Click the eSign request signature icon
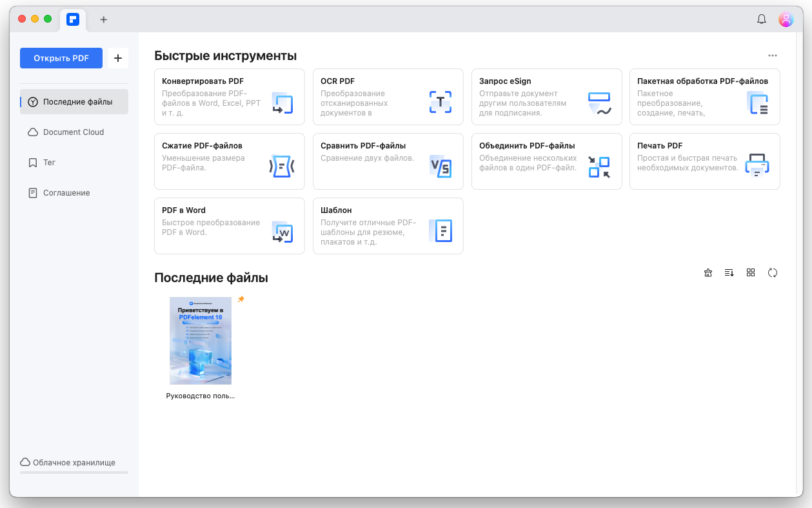Image resolution: width=812 pixels, height=508 pixels. [599, 103]
